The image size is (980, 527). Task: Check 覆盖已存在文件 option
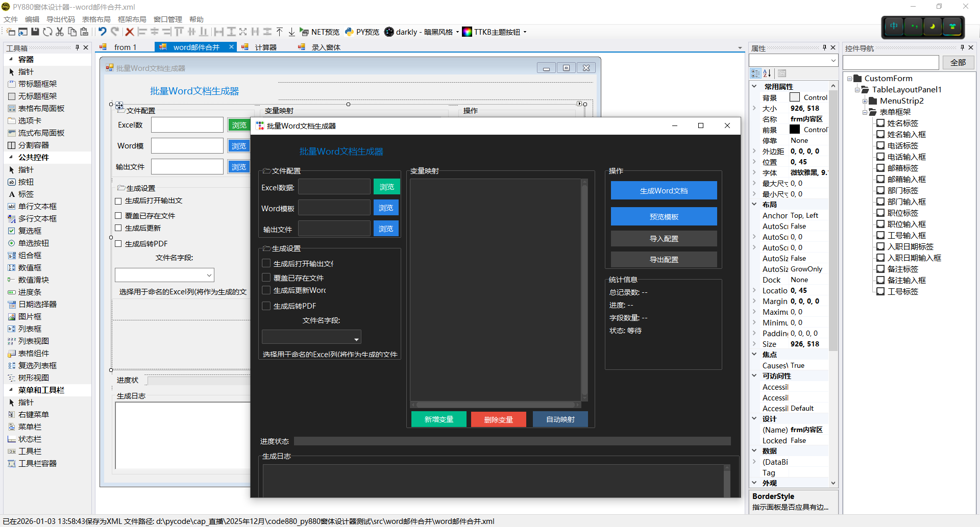click(266, 277)
